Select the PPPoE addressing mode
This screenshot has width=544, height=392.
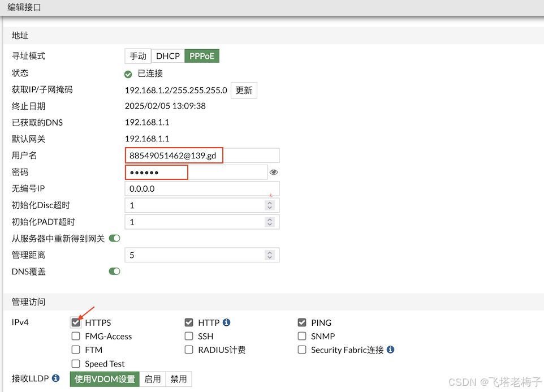click(202, 56)
